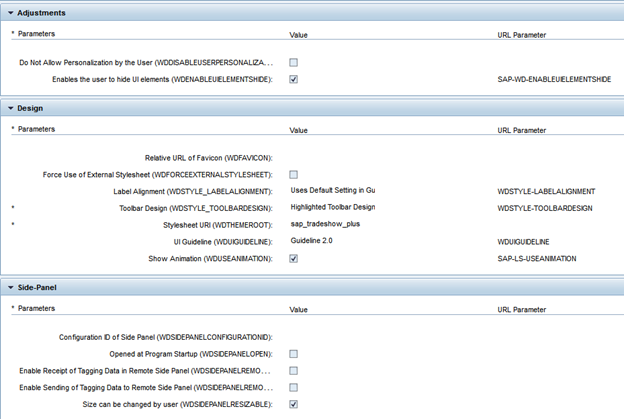Click the Adjustments section title
This screenshot has height=419, width=624.
[41, 13]
